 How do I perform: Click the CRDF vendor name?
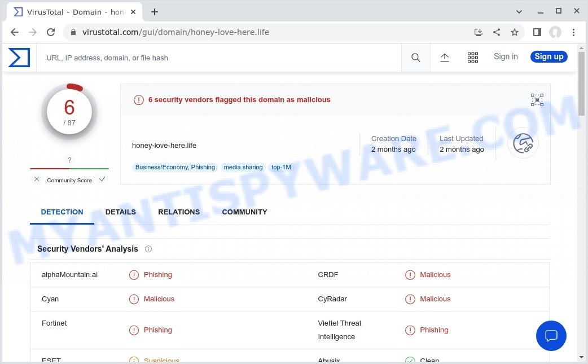(x=328, y=275)
